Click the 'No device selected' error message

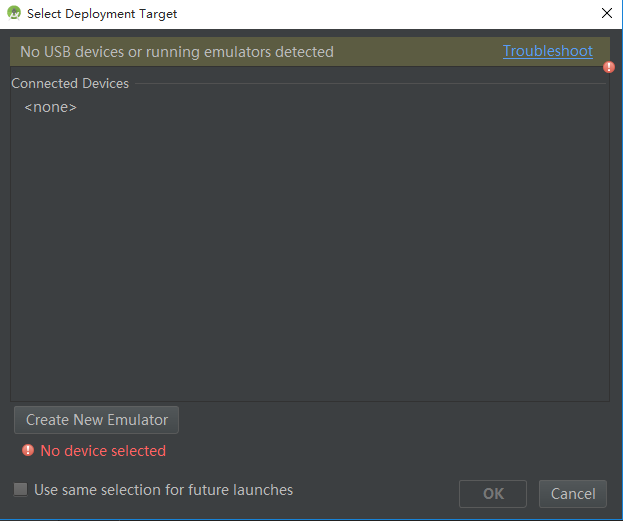103,451
